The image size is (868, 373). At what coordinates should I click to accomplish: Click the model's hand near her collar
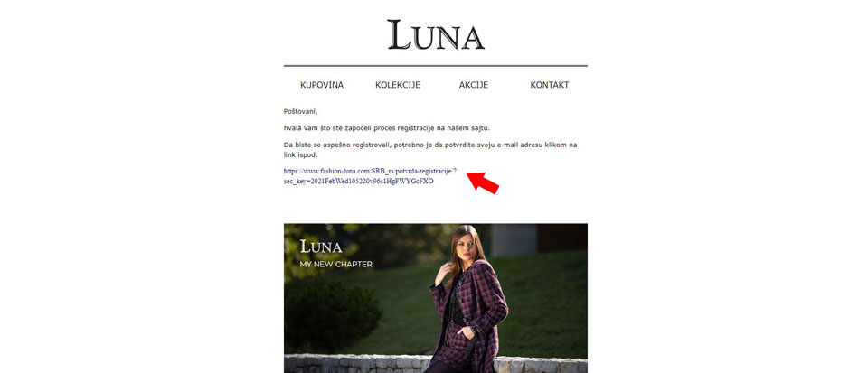[x=443, y=274]
